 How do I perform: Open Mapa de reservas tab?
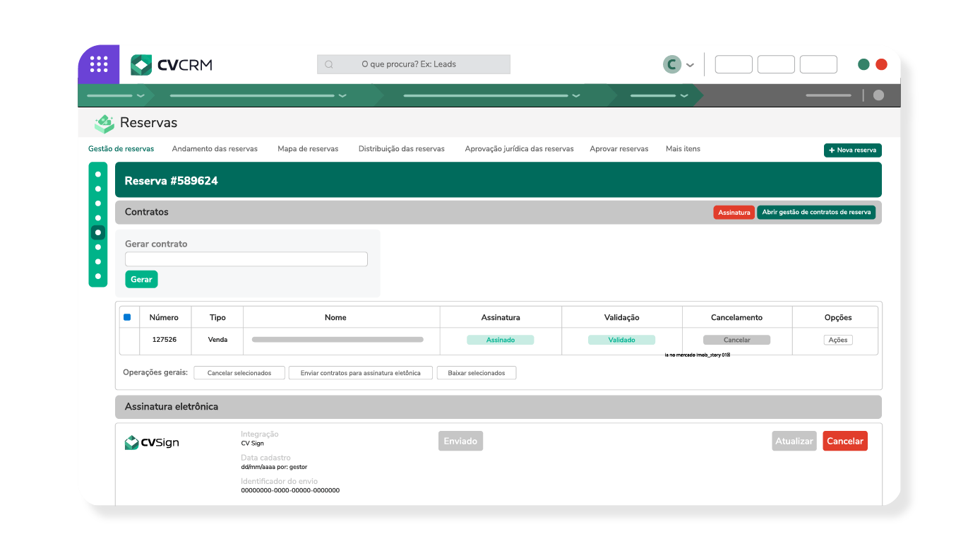point(308,149)
